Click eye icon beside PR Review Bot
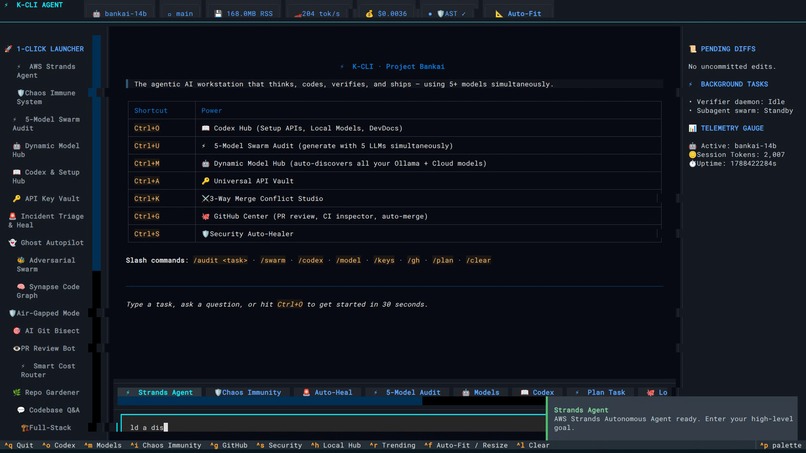 16,349
